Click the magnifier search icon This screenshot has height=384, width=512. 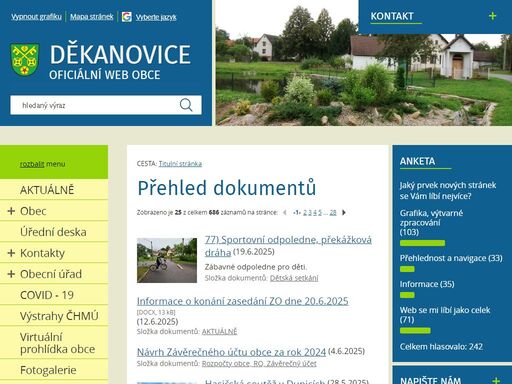coord(186,105)
